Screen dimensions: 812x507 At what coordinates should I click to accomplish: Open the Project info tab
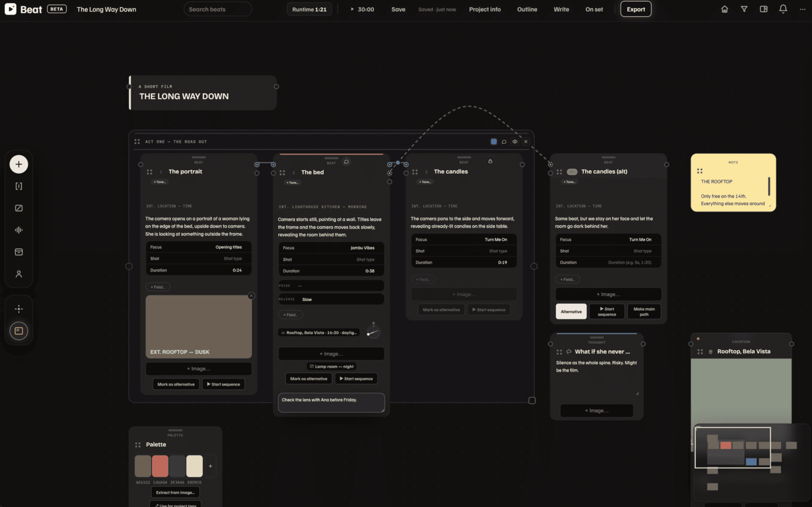coord(484,9)
